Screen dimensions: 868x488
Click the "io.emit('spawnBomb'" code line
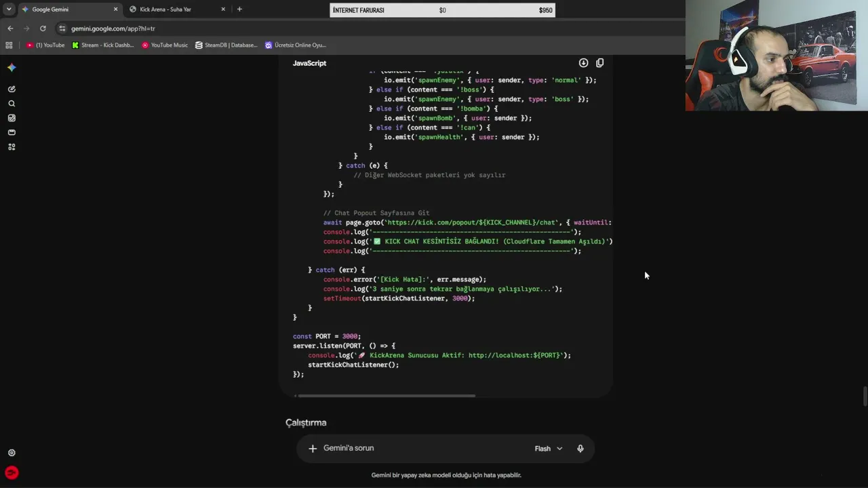coord(458,118)
